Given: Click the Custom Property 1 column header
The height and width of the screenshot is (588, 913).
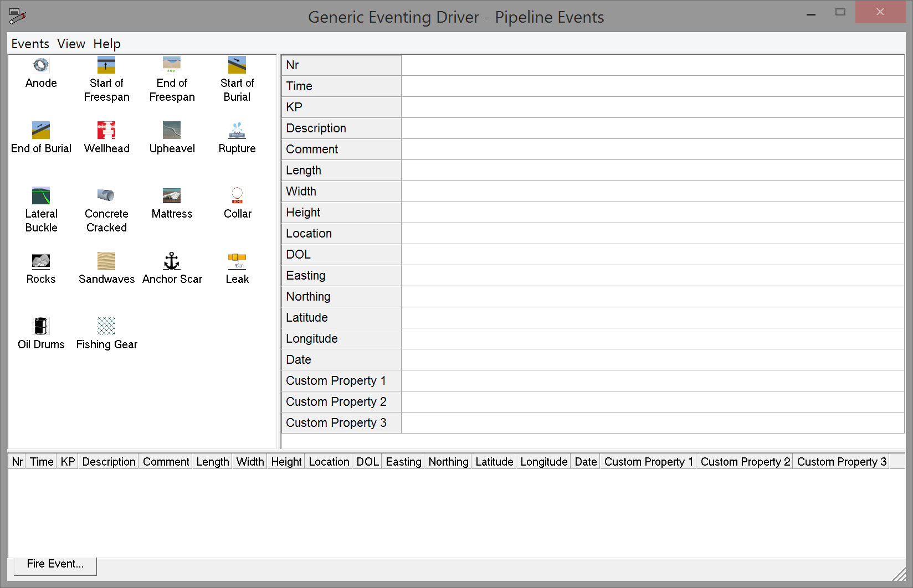Looking at the screenshot, I should pyautogui.click(x=648, y=462).
